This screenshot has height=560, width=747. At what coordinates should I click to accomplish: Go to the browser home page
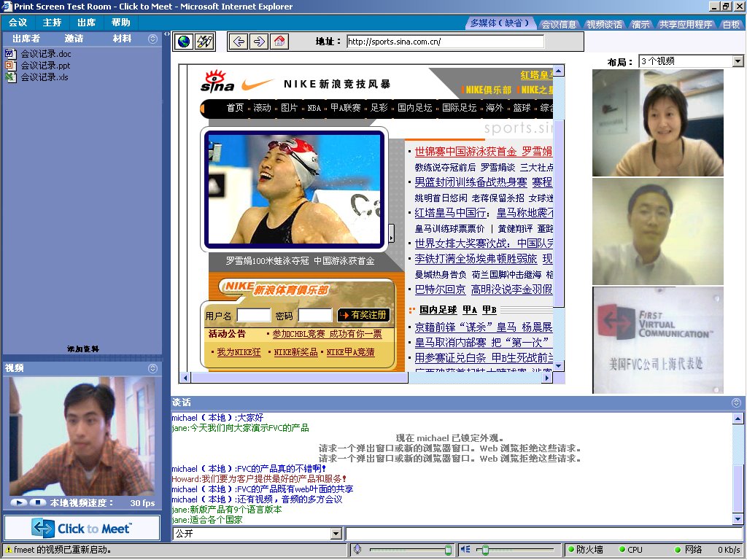(279, 42)
